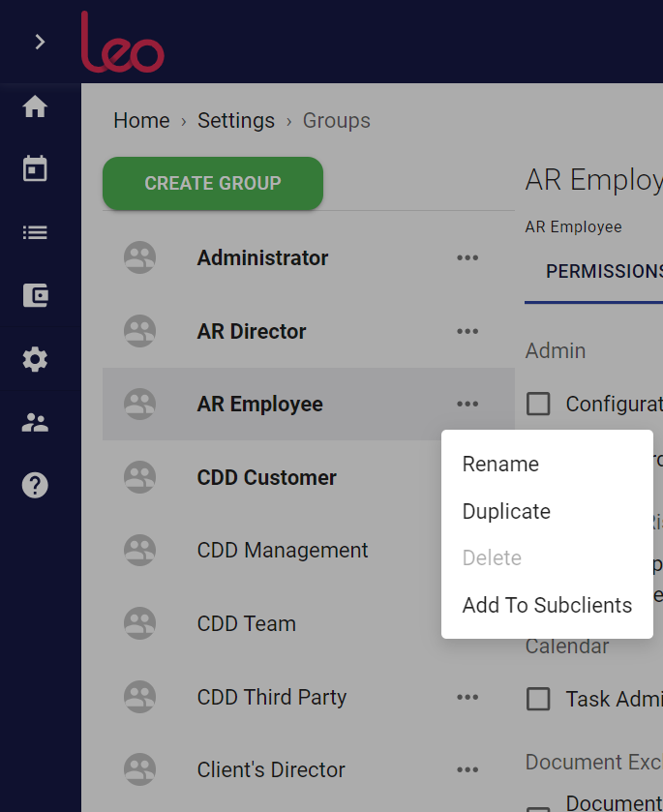Click the AR Employee group avatar icon

pos(139,404)
